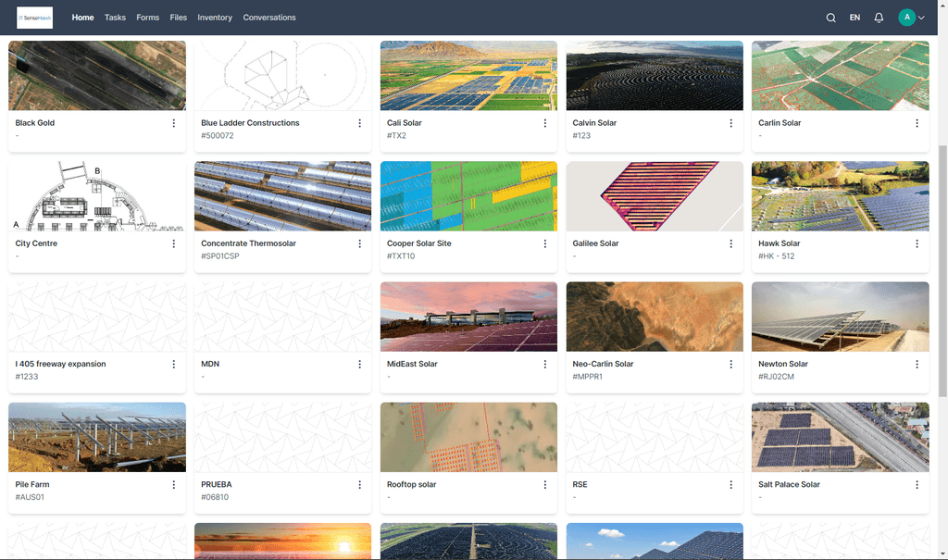Open the search icon in the top bar
The height and width of the screenshot is (560, 948).
(x=830, y=18)
